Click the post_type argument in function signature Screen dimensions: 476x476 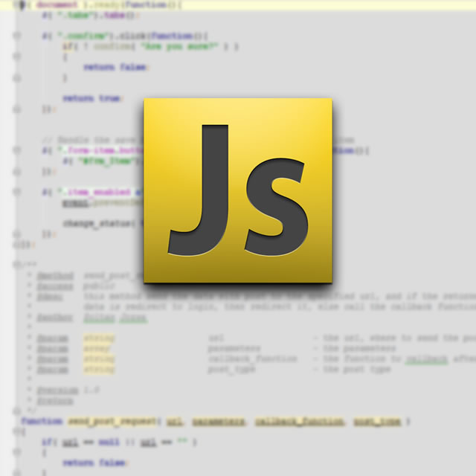coord(377,421)
